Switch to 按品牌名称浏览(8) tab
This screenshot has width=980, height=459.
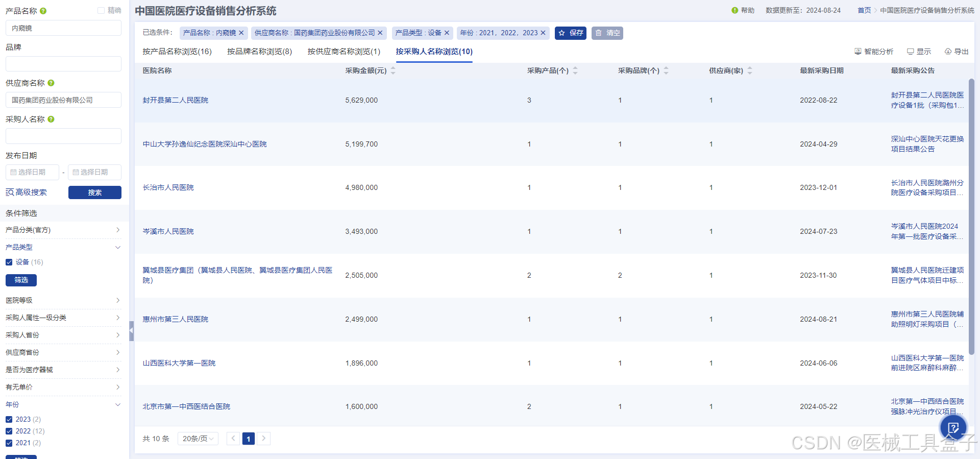[260, 52]
